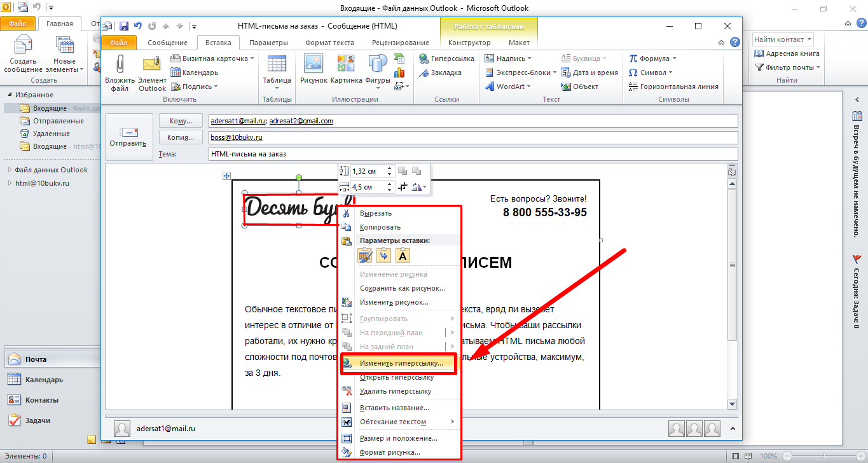Select Отправленные folder in Outlook sidebar
Viewport: 868px width, 463px height.
tap(58, 121)
